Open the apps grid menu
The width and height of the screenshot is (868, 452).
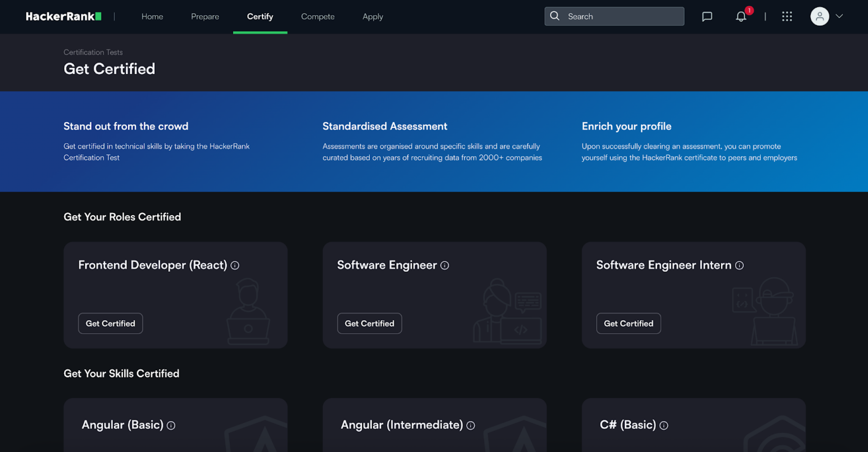787,16
